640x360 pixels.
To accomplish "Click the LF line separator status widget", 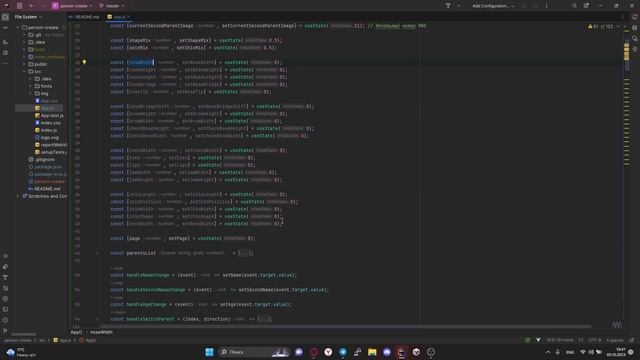I will (580, 340).
